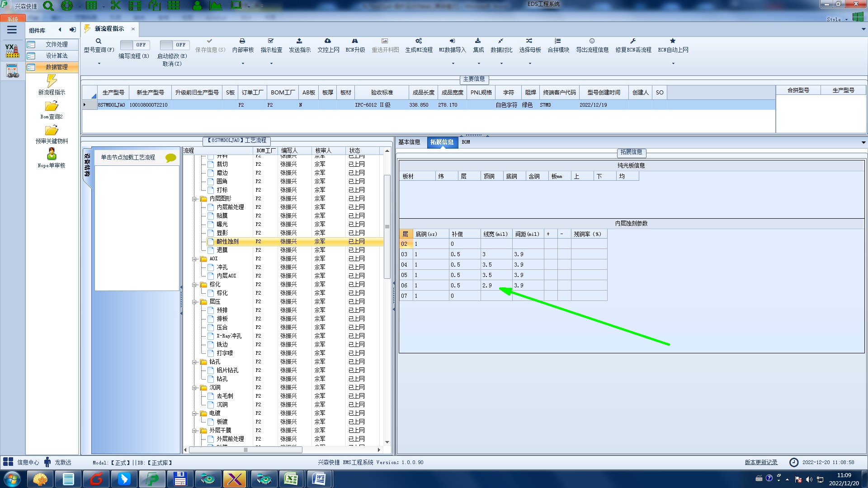Click the 文控上网 cloud icon
Viewport: 868px width, 488px height.
(x=328, y=41)
